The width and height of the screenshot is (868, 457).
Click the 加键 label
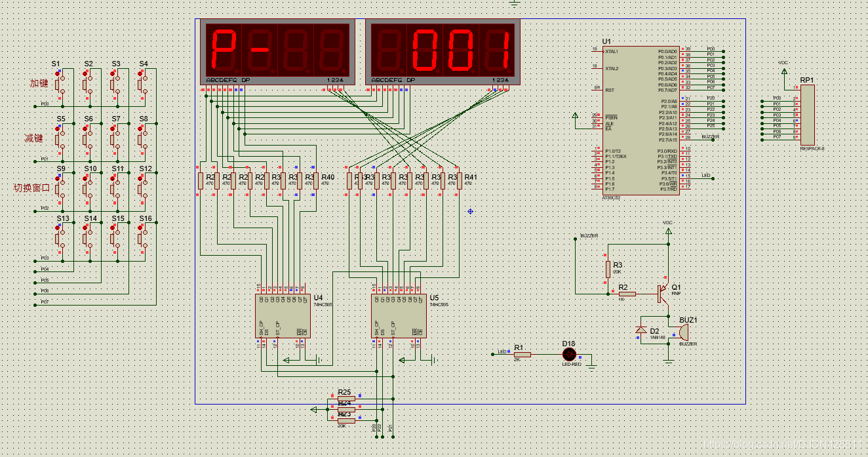point(39,83)
